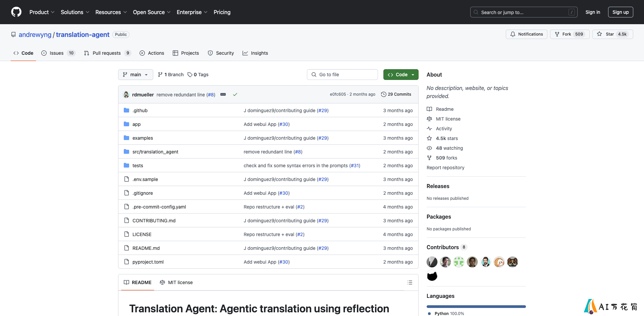Open the pyproject.toml file
This screenshot has height=316, width=644.
[x=148, y=262]
